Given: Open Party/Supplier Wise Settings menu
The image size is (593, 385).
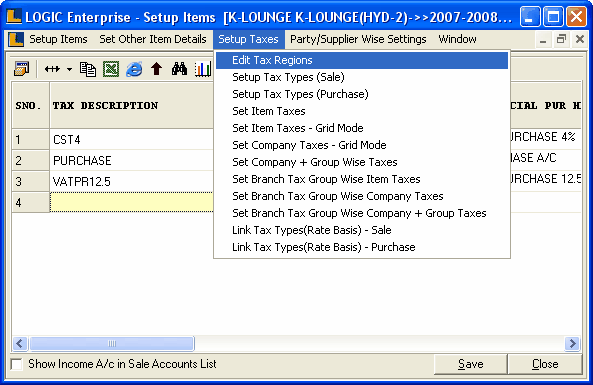Looking at the screenshot, I should click(358, 39).
